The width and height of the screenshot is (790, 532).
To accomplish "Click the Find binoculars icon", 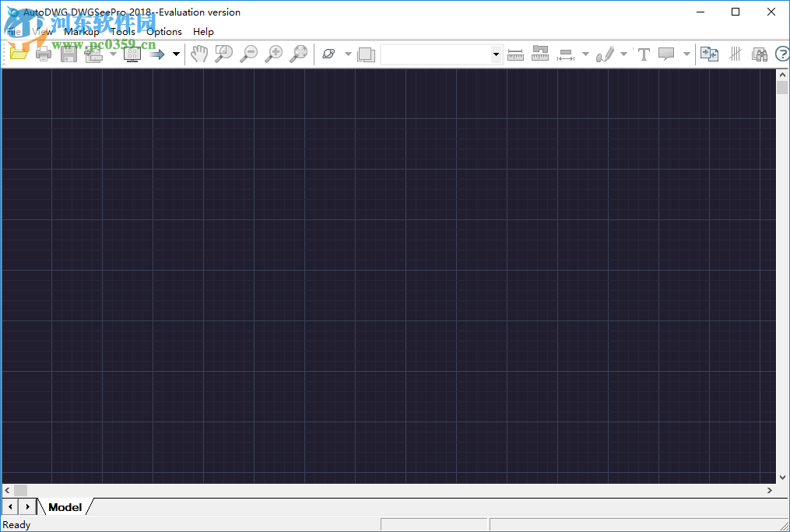I will point(760,54).
